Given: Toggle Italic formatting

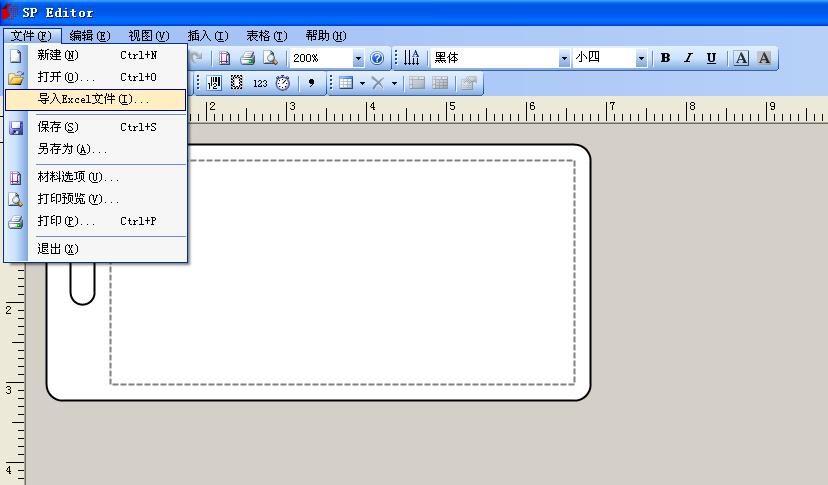Looking at the screenshot, I should click(688, 58).
